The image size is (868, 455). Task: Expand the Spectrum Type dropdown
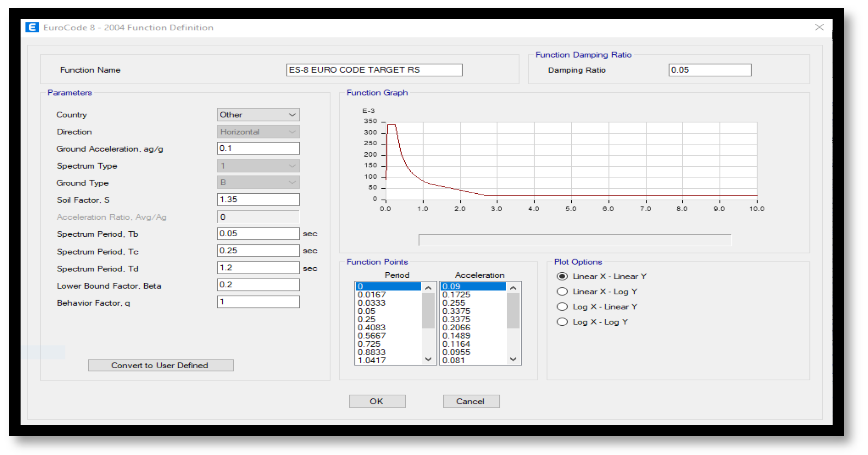pyautogui.click(x=258, y=166)
